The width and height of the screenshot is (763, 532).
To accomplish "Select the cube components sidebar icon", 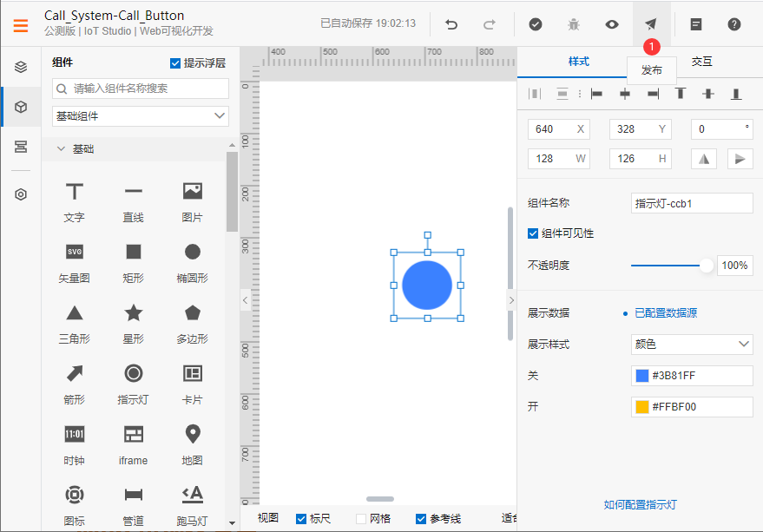I will [21, 107].
